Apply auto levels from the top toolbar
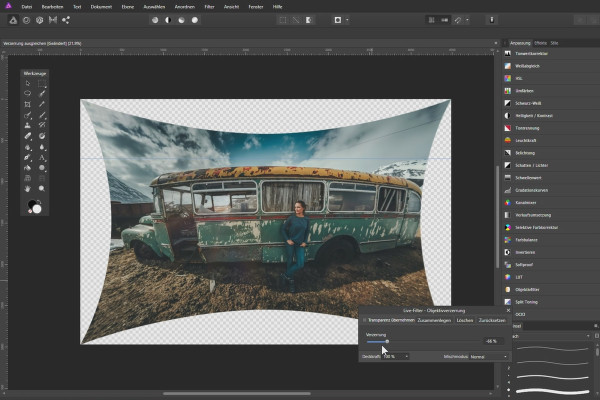This screenshot has height=400, width=600. point(155,20)
